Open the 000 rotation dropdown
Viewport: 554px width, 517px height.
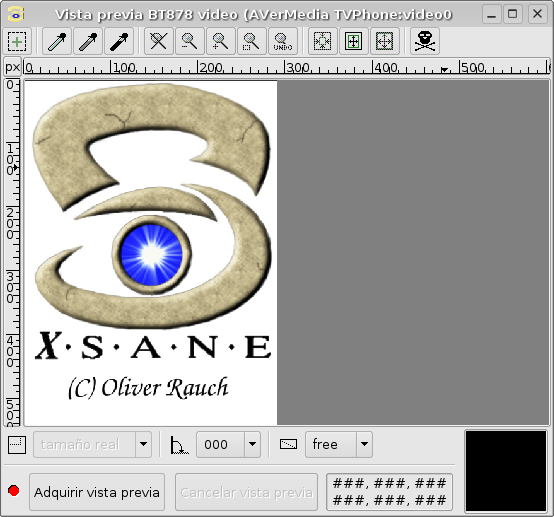pyautogui.click(x=229, y=444)
